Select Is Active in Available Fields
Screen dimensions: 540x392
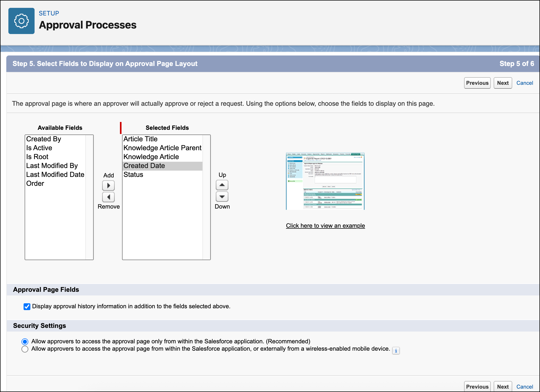(x=55, y=148)
